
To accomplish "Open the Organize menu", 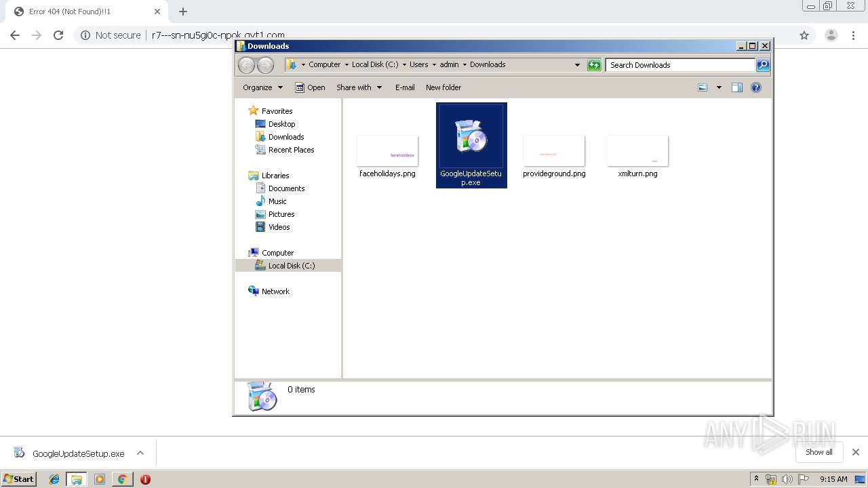I will [x=263, y=87].
